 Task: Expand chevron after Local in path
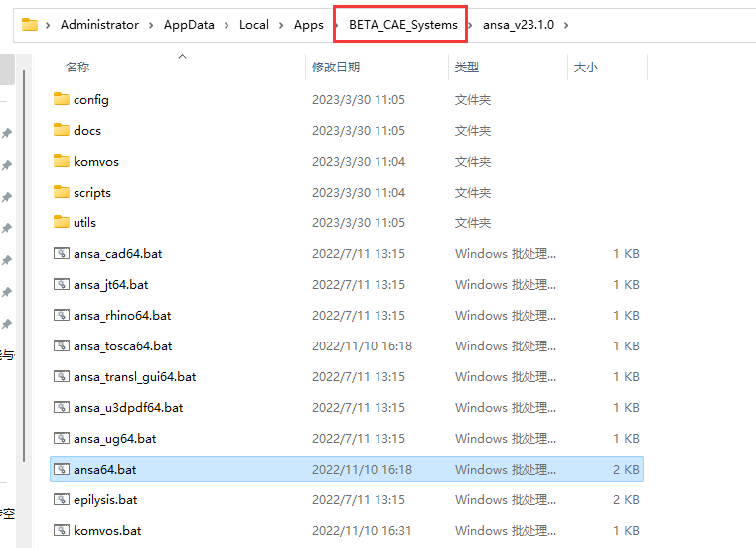click(281, 25)
